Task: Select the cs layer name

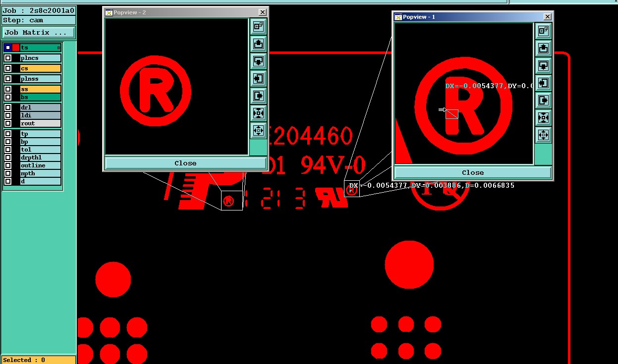Action: click(x=41, y=68)
